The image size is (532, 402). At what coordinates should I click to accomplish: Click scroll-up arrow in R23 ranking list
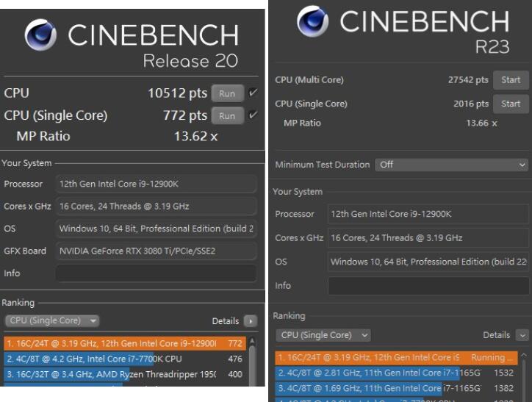click(x=524, y=356)
